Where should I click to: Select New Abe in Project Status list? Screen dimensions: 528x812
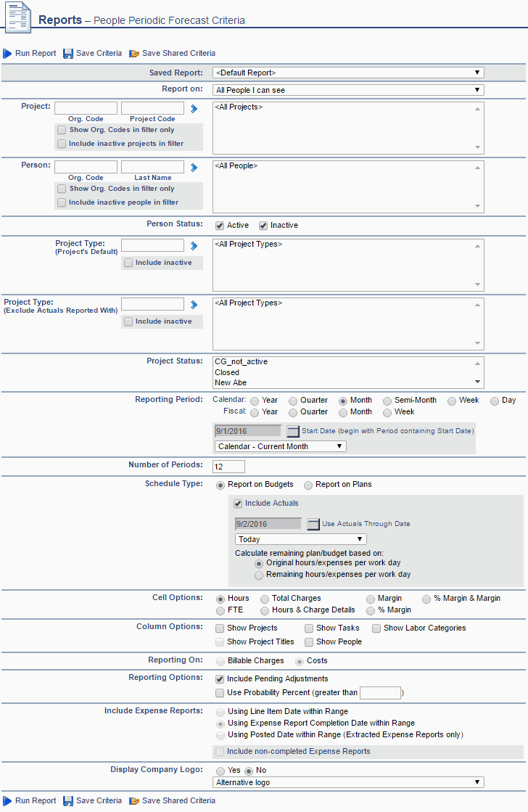coord(231,382)
